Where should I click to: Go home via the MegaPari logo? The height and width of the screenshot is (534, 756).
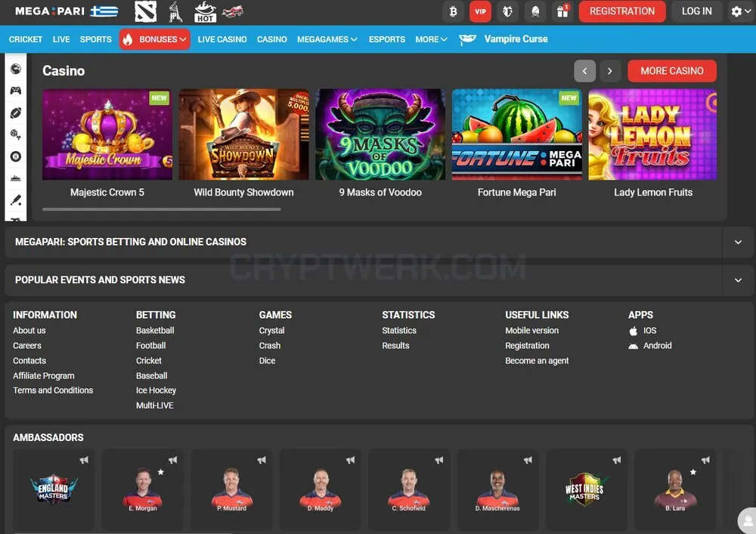50,11
